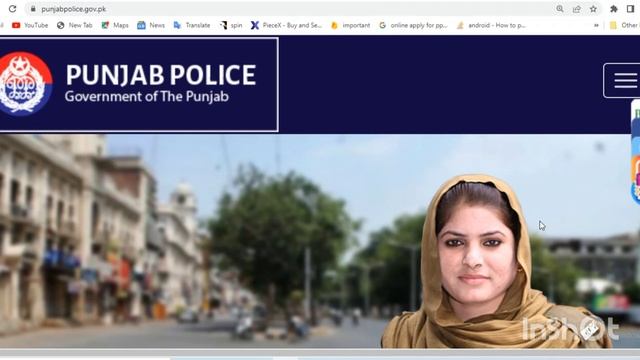640x360 pixels.
Task: Click the Maps bookmark's map pin icon
Action: (105, 25)
